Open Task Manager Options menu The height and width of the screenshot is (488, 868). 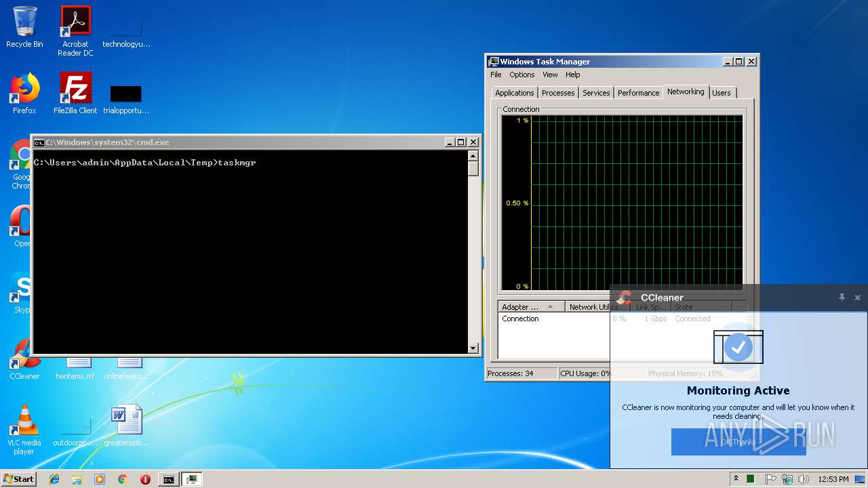pyautogui.click(x=522, y=75)
